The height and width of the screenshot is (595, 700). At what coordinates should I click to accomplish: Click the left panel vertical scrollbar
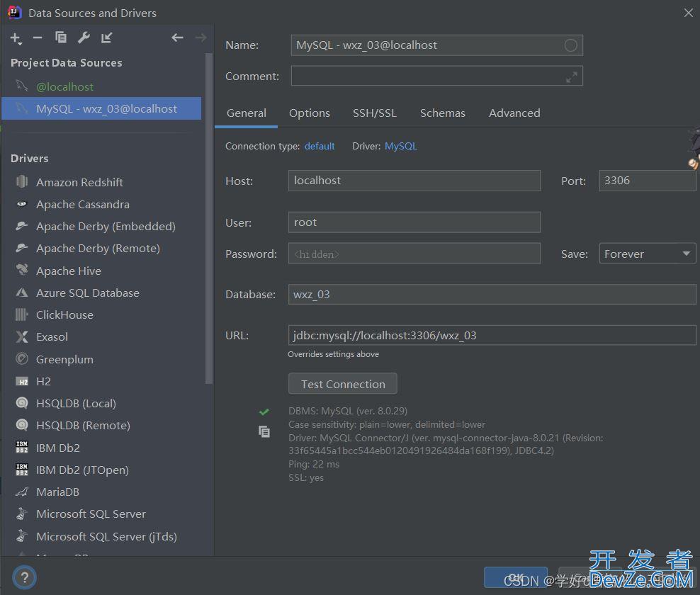pos(208,219)
